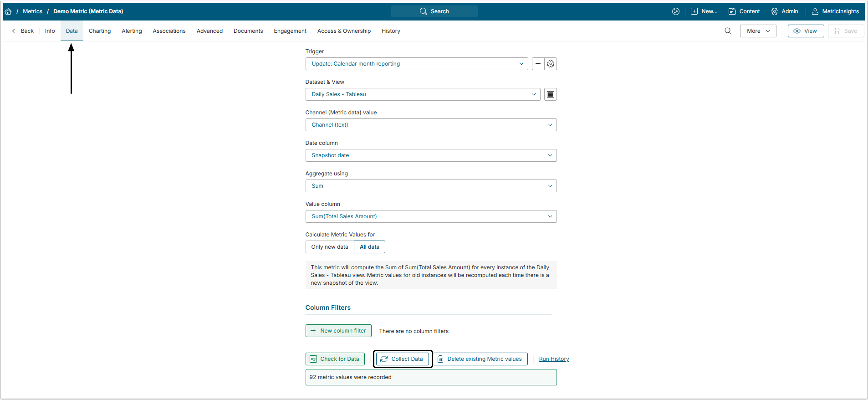Click 'Demo Metric (Metric Data)' breadcrumb title
This screenshot has width=868, height=400.
[x=88, y=11]
